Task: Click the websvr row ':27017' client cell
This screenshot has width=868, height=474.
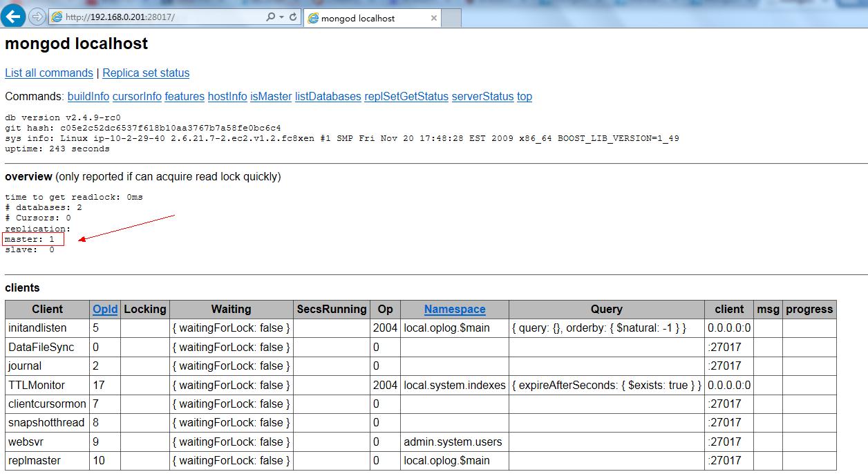Action: (729, 442)
